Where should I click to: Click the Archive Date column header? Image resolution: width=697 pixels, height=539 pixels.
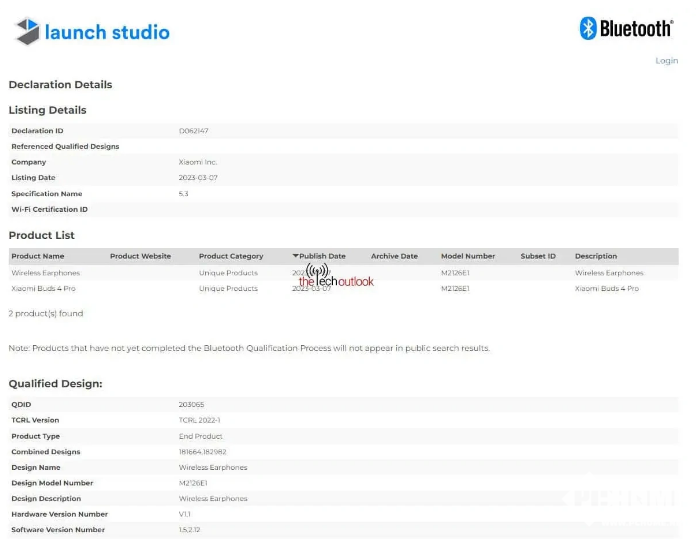(394, 256)
